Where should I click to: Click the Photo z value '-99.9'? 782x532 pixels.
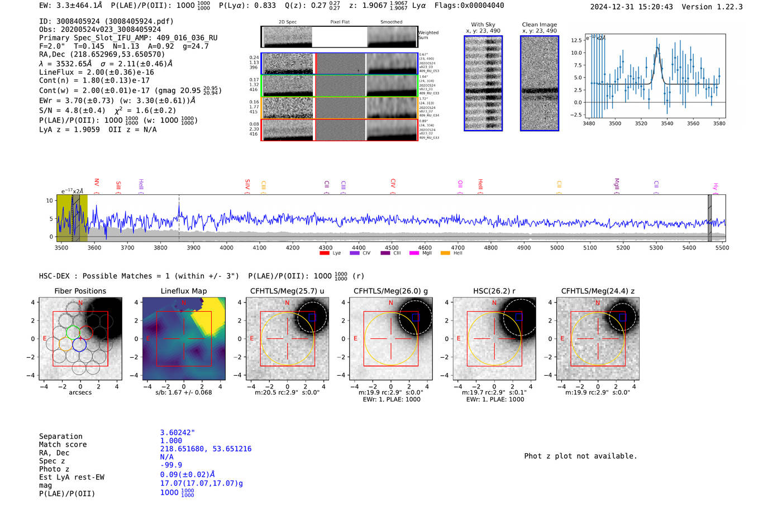pyautogui.click(x=171, y=465)
